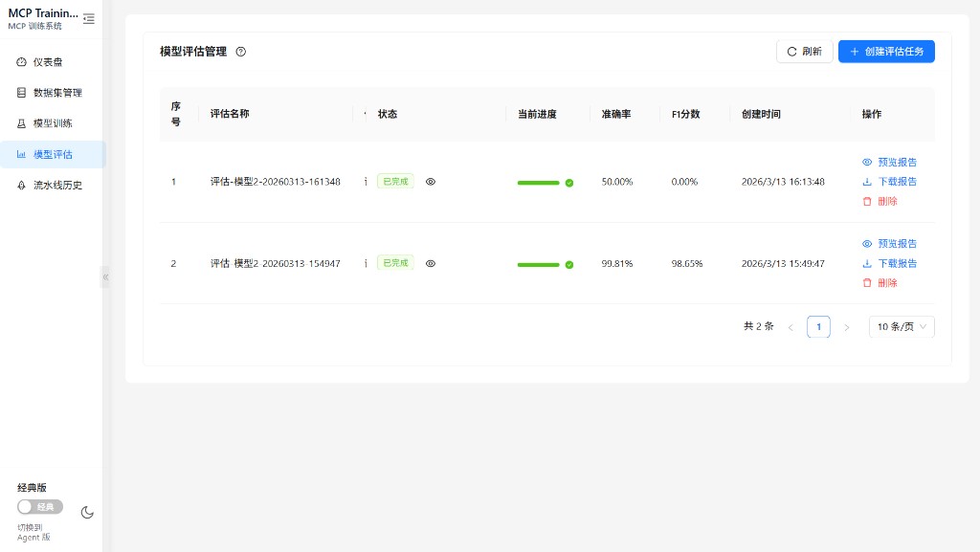This screenshot has width=980, height=552.
Task: Click the eye icon beside status in row 2
Action: (431, 263)
